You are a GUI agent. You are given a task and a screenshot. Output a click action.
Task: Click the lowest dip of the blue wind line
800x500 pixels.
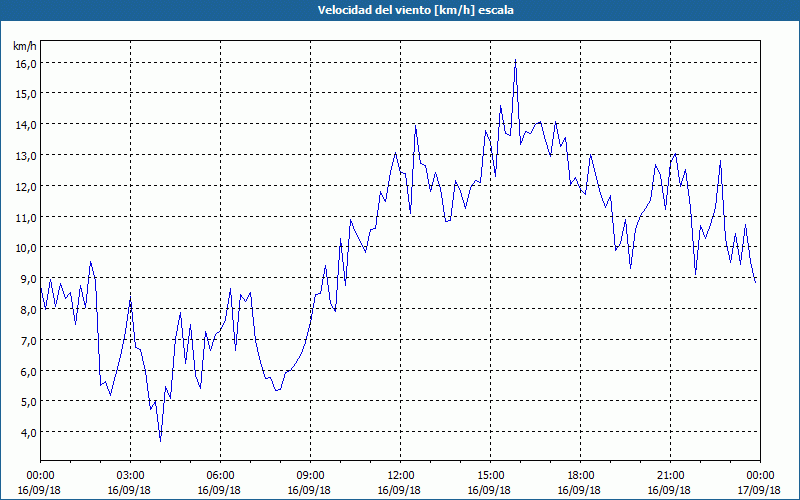click(x=160, y=440)
